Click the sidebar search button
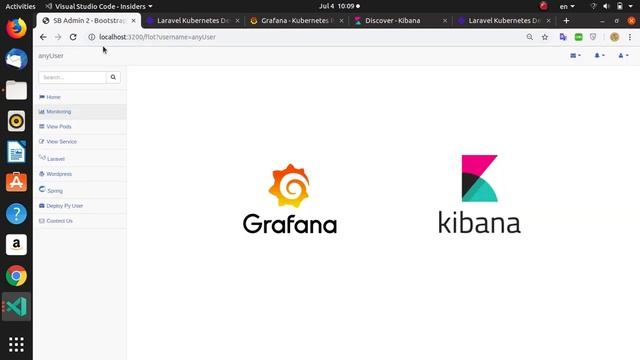 point(113,77)
